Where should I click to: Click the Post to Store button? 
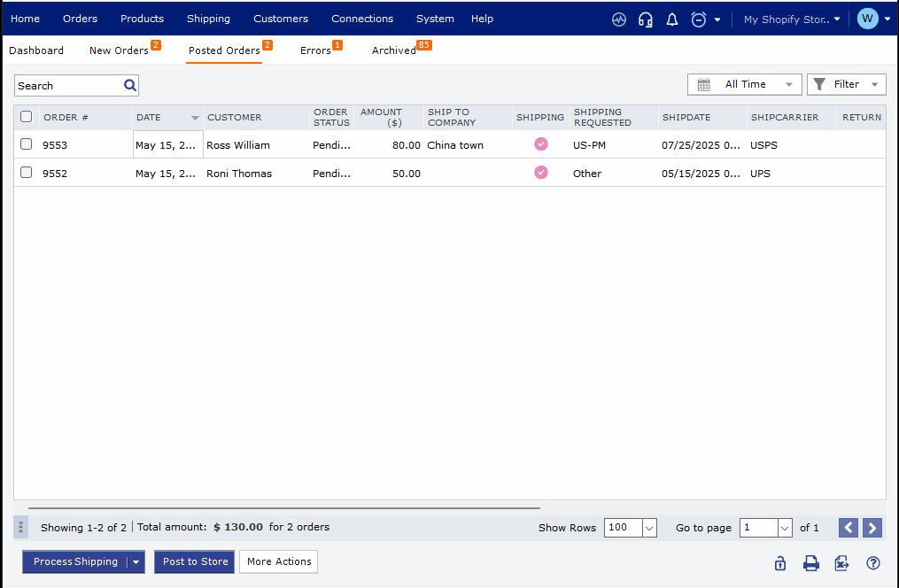194,561
